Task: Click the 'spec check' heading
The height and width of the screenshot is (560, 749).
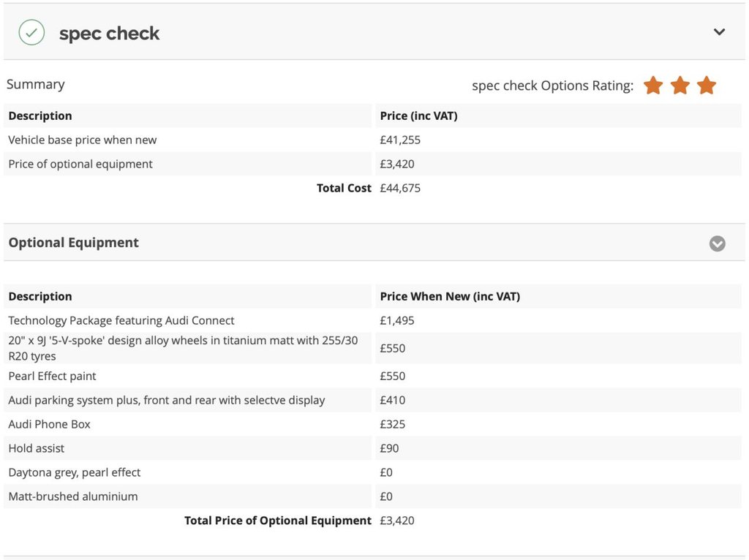Action: 110,34
